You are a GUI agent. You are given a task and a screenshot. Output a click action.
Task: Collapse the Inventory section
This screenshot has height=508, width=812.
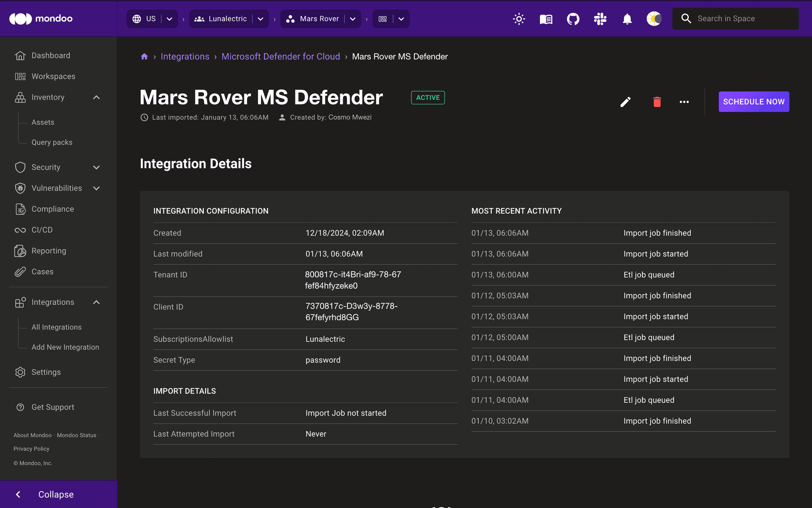coord(96,97)
